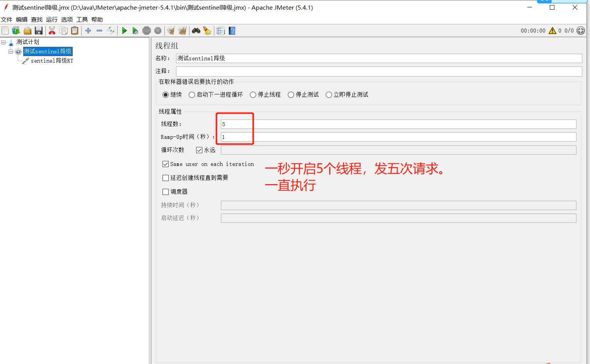Click the 启动延迟（秒） input field
590x364 pixels.
[398, 218]
